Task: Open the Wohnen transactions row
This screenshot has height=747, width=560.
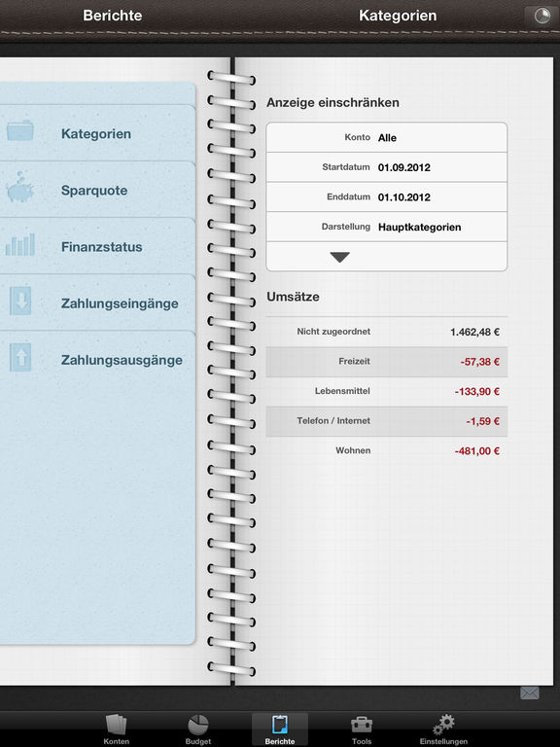Action: click(x=387, y=450)
